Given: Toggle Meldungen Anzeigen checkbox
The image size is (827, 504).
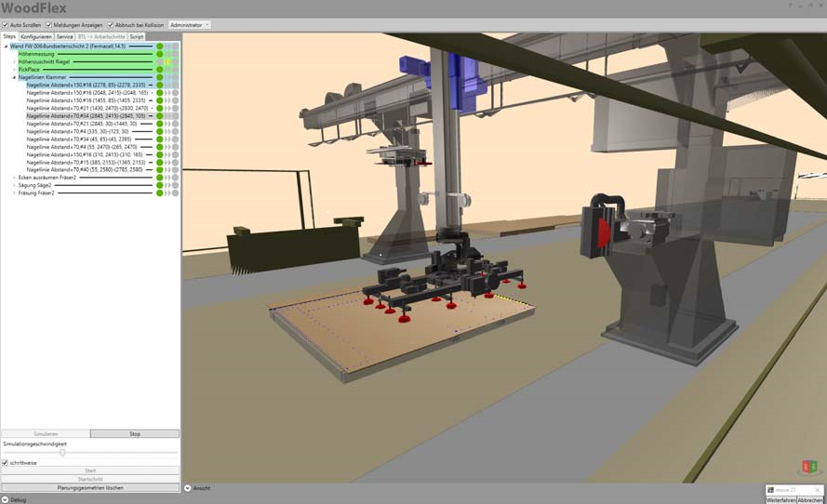Looking at the screenshot, I should pos(48,25).
